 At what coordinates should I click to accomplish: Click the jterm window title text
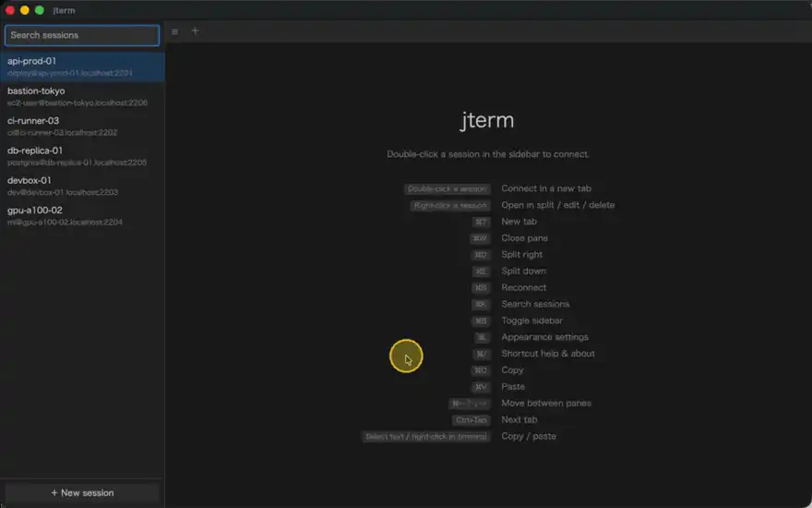(x=64, y=10)
